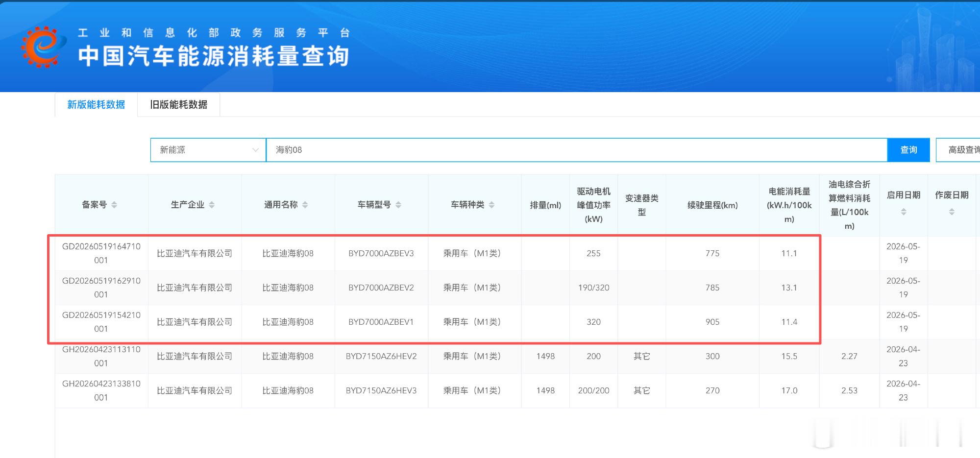Click 油电综合折算燃料消耗量 column header
The height and width of the screenshot is (458, 980).
tap(849, 205)
